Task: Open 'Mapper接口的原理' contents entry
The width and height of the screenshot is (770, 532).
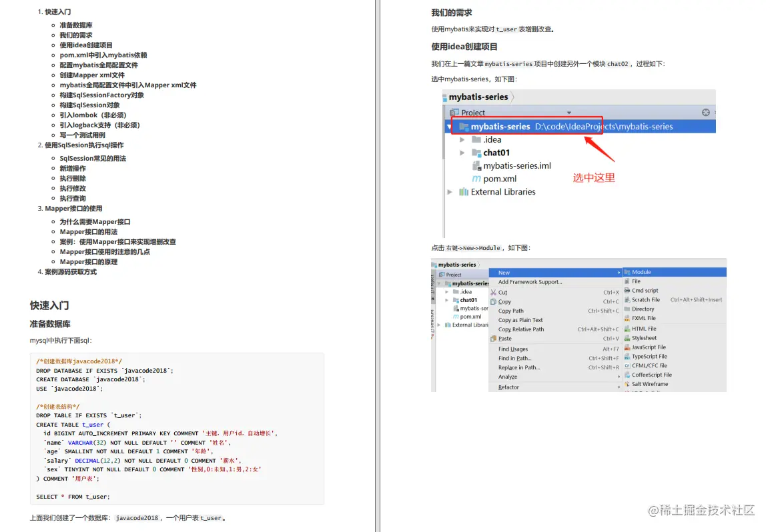Action: pyautogui.click(x=88, y=261)
